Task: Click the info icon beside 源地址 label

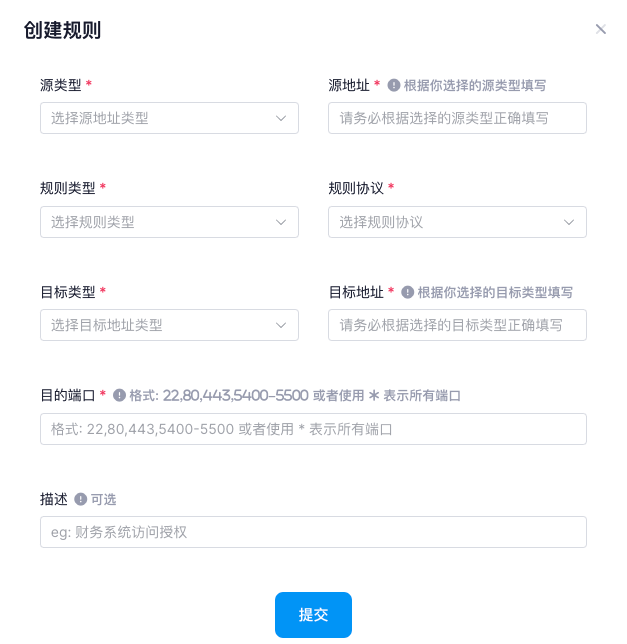Action: [393, 85]
